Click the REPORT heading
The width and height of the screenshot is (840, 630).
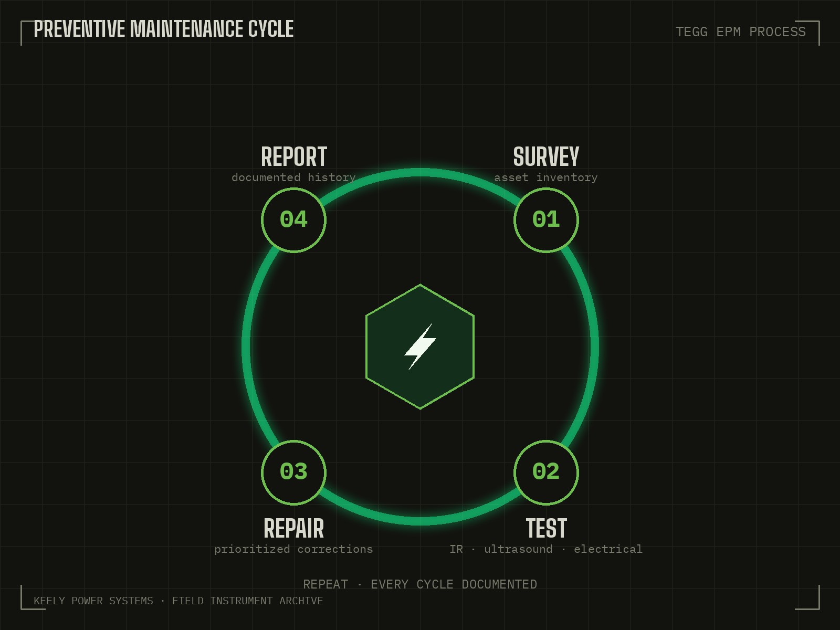[x=293, y=157]
